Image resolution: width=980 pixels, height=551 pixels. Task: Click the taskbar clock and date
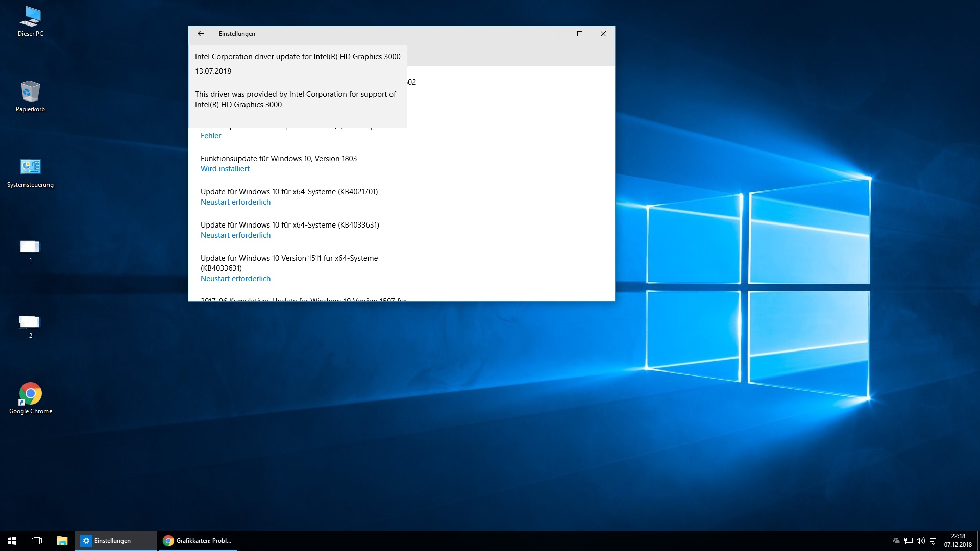958,541
